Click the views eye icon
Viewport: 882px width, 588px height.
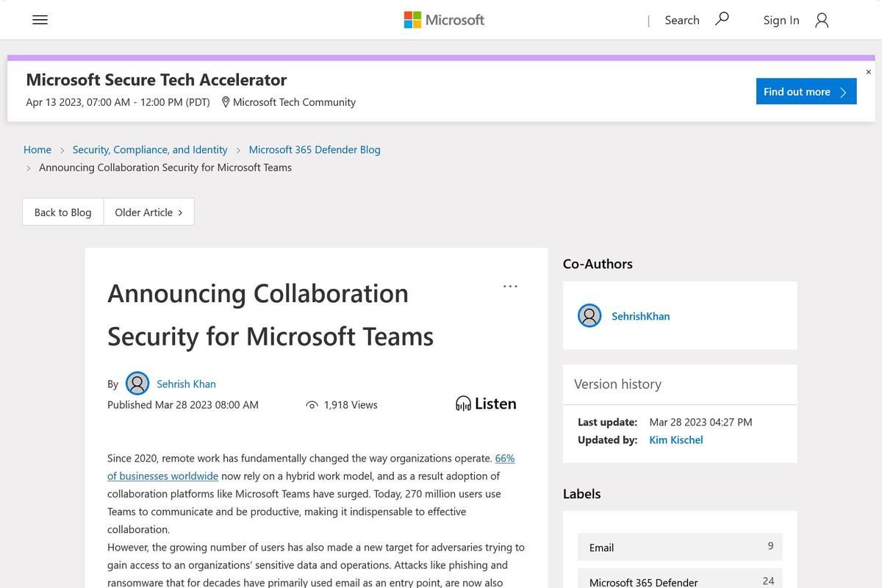pos(312,405)
